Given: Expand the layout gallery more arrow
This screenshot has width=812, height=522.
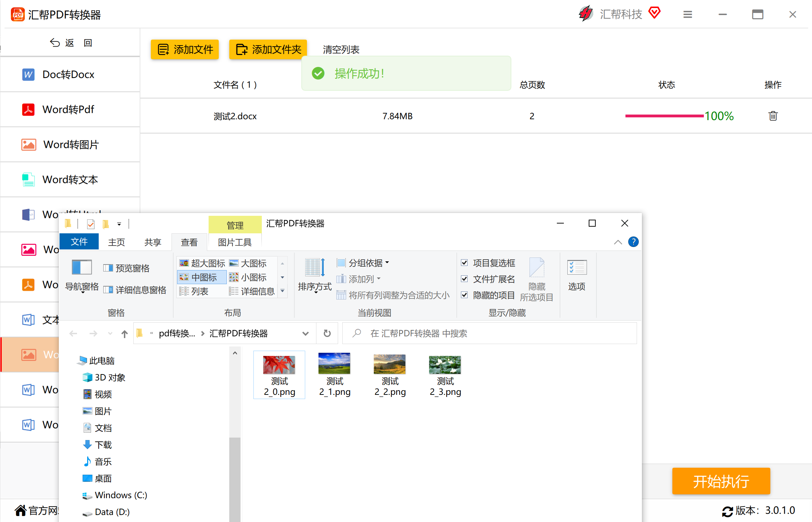Looking at the screenshot, I should 282,291.
